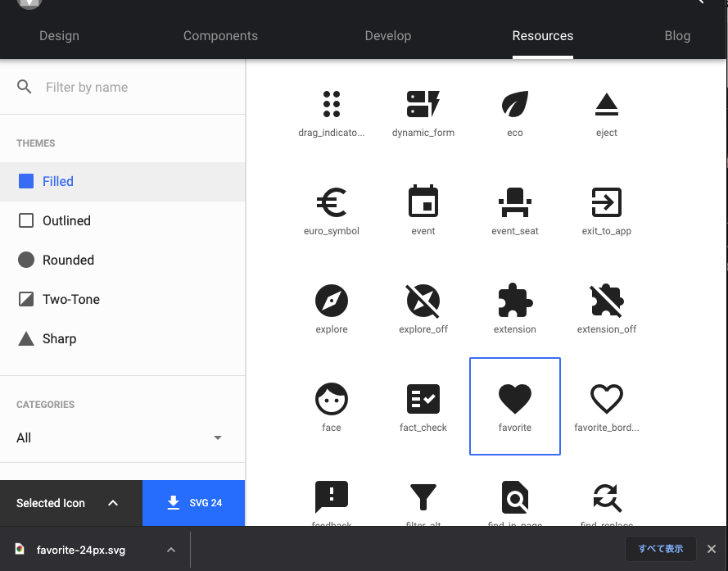Download the icon as SVG 24
The height and width of the screenshot is (571, 728).
(x=193, y=503)
